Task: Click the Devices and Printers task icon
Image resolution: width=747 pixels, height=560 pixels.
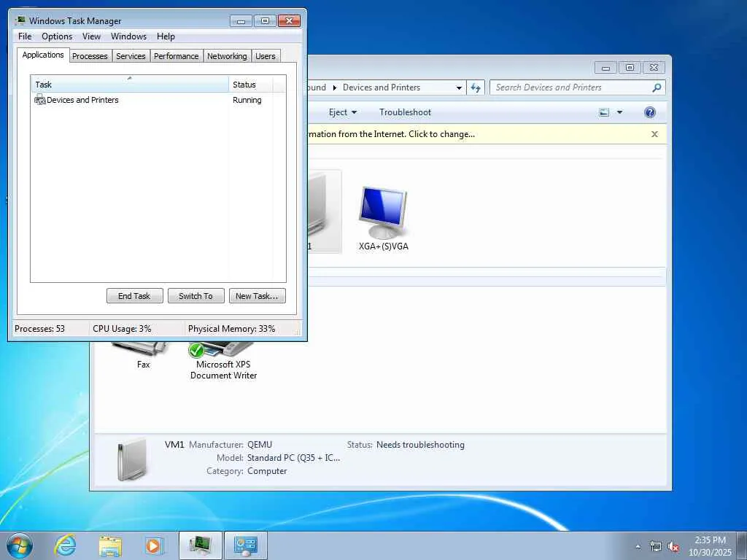Action: click(39, 100)
